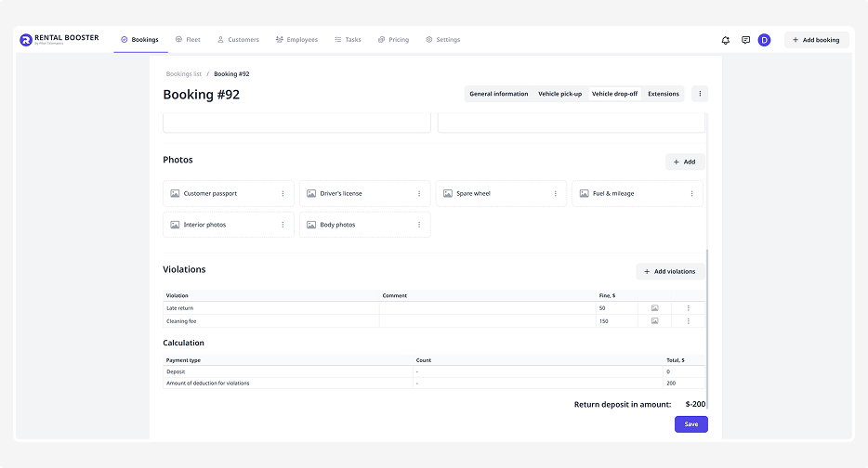
Task: Click the Add violations button
Action: [x=669, y=271]
